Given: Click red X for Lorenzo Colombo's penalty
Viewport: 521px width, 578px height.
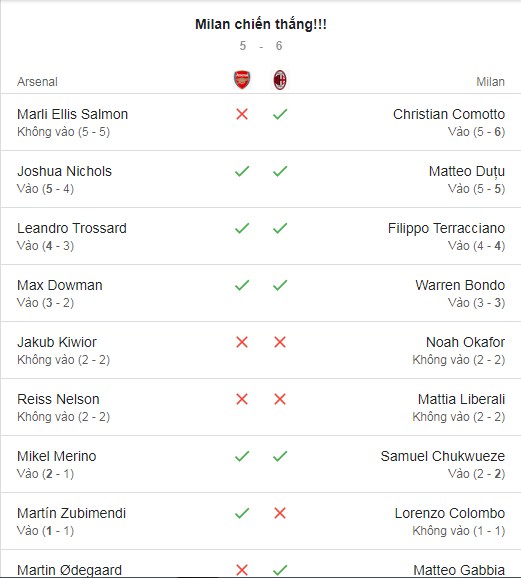Looking at the screenshot, I should pyautogui.click(x=280, y=513).
